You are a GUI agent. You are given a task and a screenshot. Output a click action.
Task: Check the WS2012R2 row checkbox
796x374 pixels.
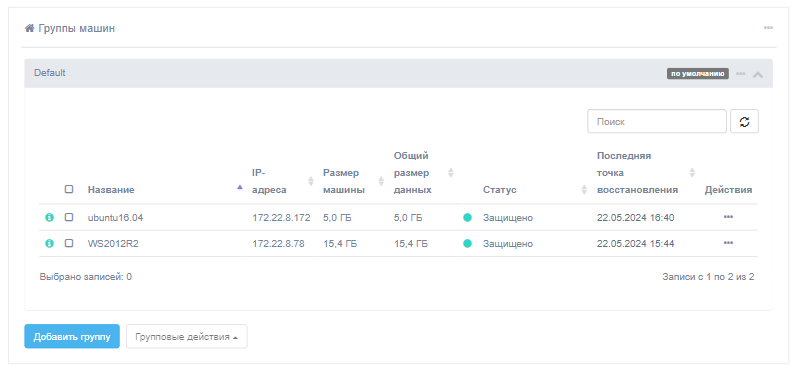pyautogui.click(x=69, y=243)
